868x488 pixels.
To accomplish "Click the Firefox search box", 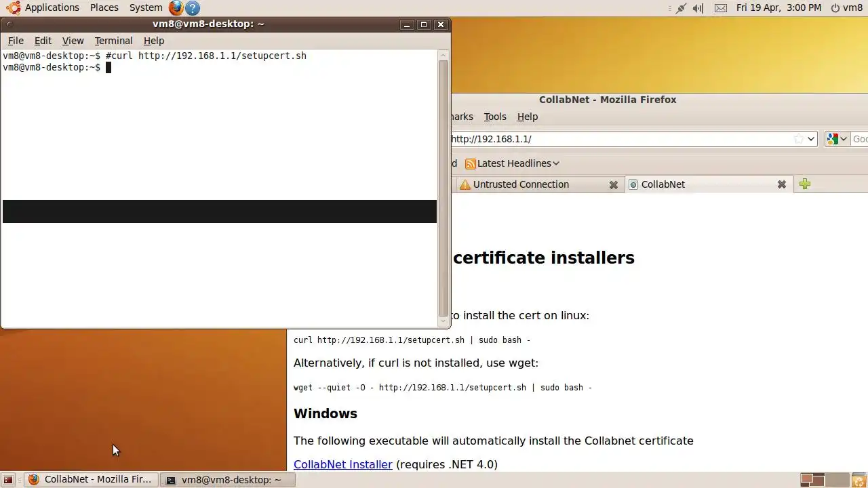I will pos(860,139).
